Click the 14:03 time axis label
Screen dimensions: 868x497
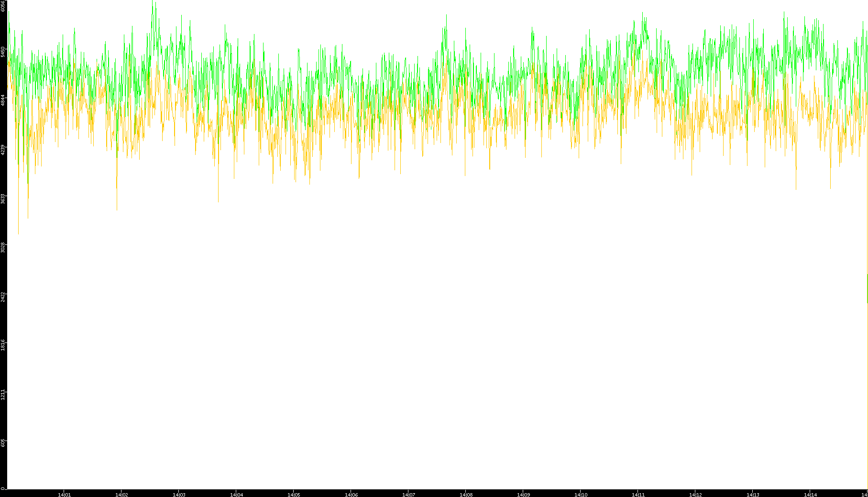coord(179,495)
